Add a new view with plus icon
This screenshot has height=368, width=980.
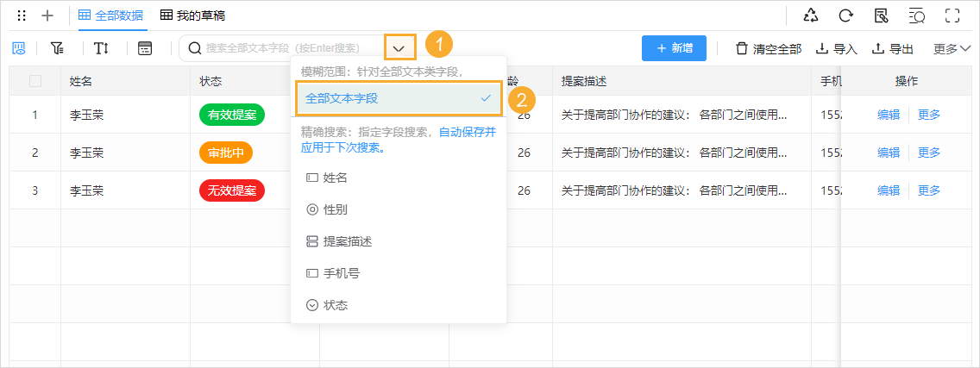(47, 16)
